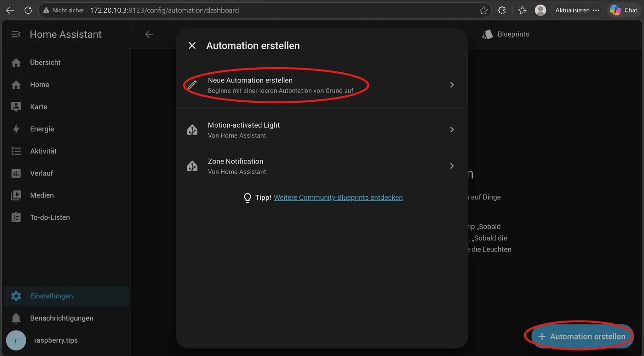Click the Nicht sicher security warning

click(63, 10)
